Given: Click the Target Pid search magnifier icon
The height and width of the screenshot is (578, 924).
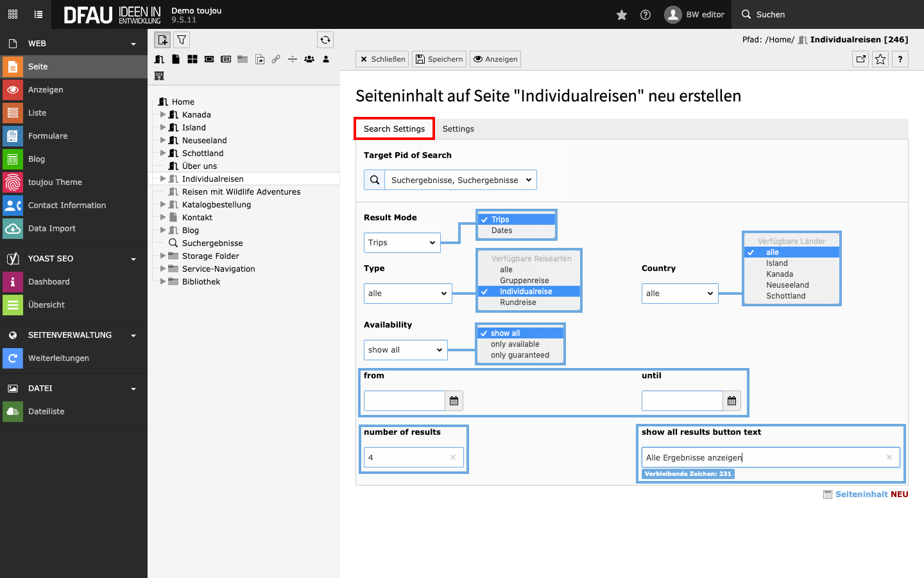Looking at the screenshot, I should 375,180.
